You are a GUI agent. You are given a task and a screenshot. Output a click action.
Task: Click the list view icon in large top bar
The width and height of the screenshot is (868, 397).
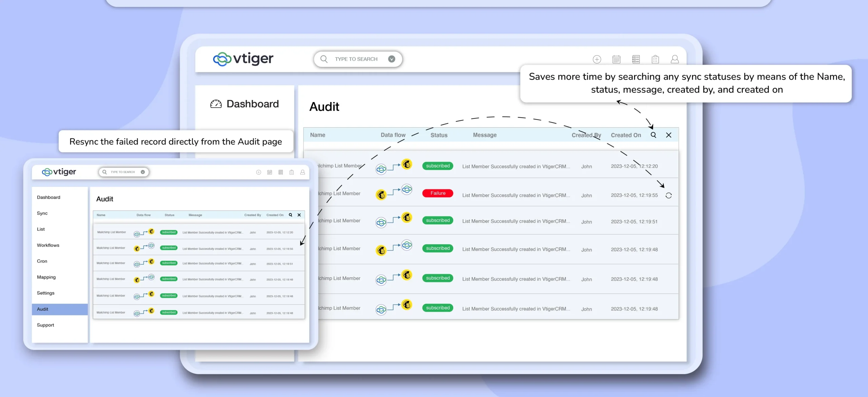[636, 59]
